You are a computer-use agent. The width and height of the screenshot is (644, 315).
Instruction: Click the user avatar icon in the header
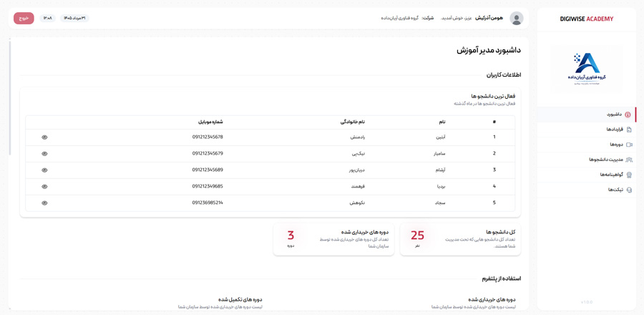(516, 19)
